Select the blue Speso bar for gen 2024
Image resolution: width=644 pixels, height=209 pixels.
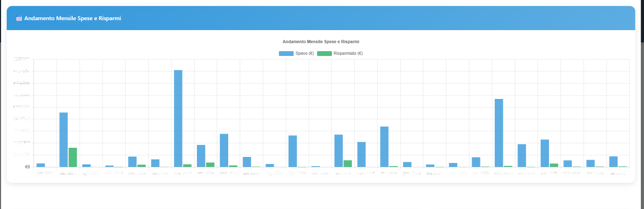click(x=132, y=162)
